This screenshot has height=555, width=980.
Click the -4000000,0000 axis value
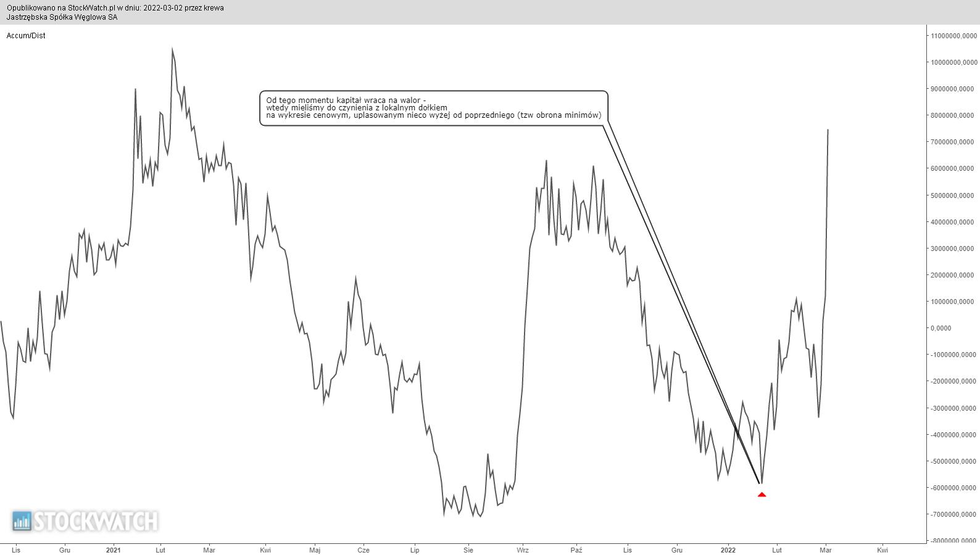tap(953, 435)
